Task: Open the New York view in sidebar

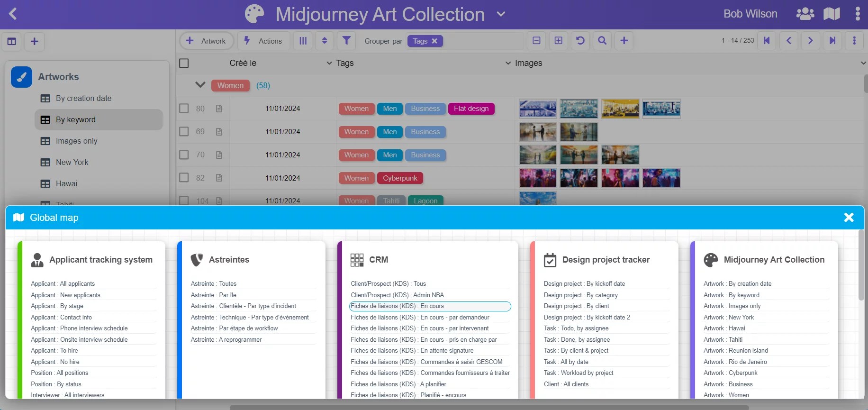Action: pyautogui.click(x=72, y=163)
